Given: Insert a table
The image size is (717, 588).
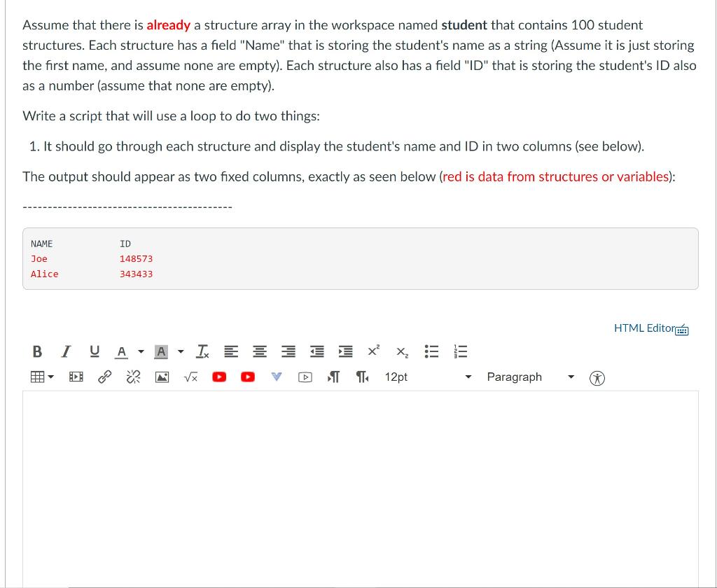Looking at the screenshot, I should tap(37, 377).
